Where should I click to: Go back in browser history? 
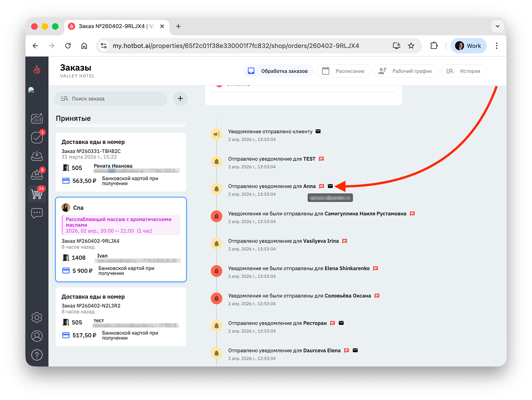(x=35, y=46)
